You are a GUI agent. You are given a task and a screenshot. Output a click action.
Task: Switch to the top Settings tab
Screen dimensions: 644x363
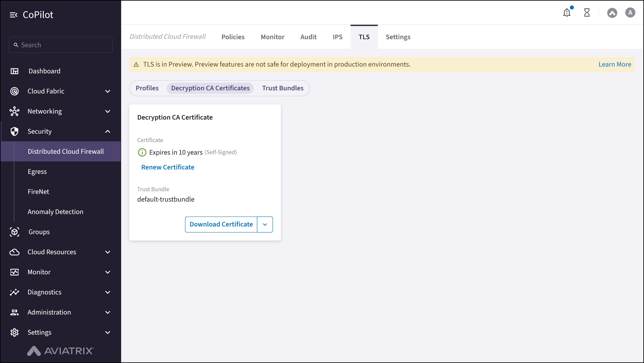[x=398, y=37]
